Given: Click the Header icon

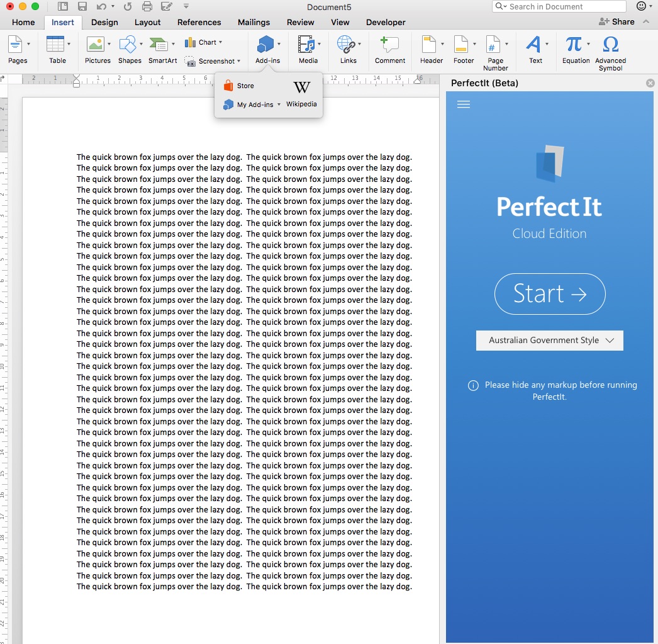Looking at the screenshot, I should (x=429, y=44).
